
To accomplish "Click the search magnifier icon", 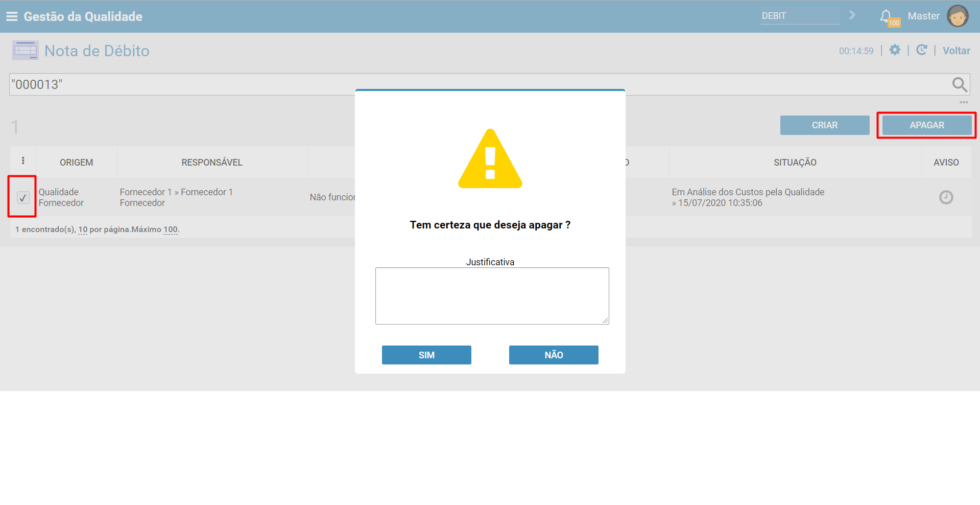I will 960,84.
